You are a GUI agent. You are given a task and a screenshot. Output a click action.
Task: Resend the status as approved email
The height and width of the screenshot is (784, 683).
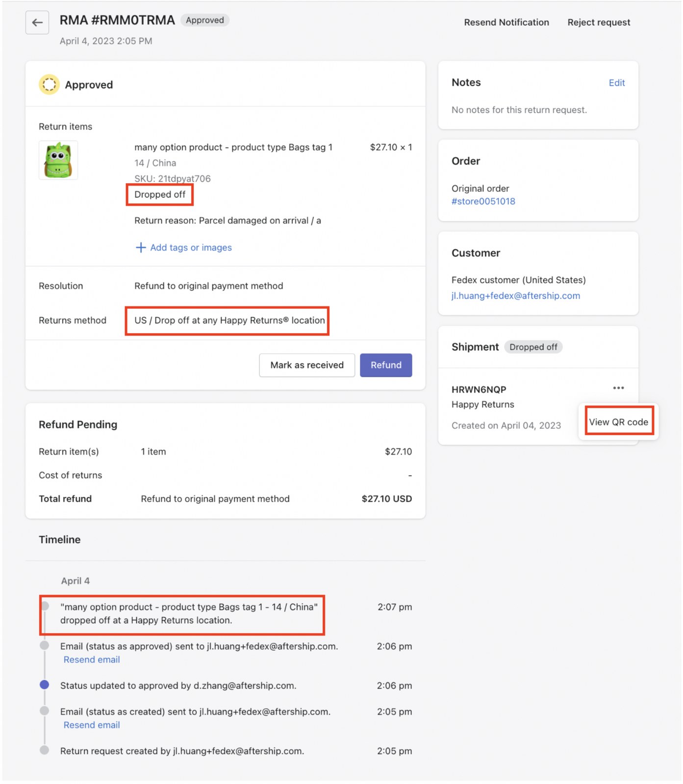click(x=92, y=660)
